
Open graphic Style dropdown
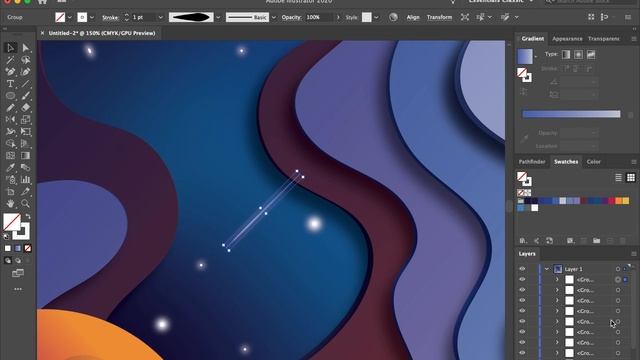point(376,18)
